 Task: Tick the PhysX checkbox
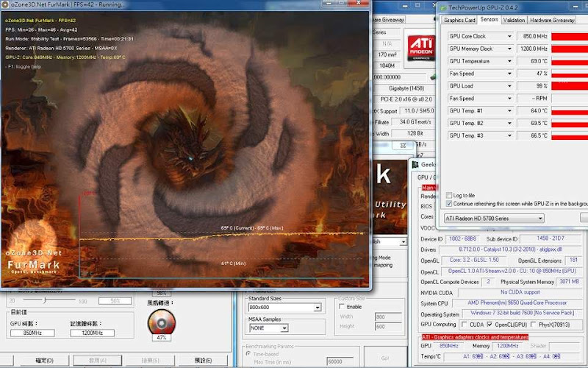point(534,324)
